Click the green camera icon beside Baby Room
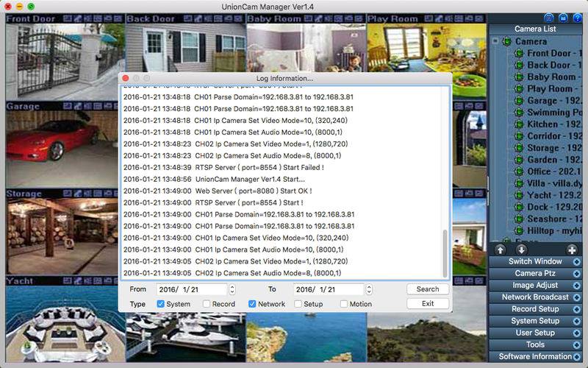The height and width of the screenshot is (368, 588). click(x=519, y=77)
